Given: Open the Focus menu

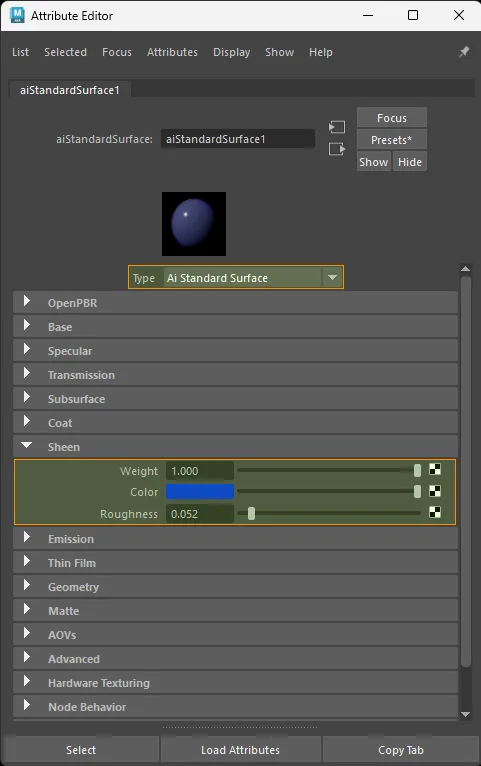Looking at the screenshot, I should click(117, 52).
